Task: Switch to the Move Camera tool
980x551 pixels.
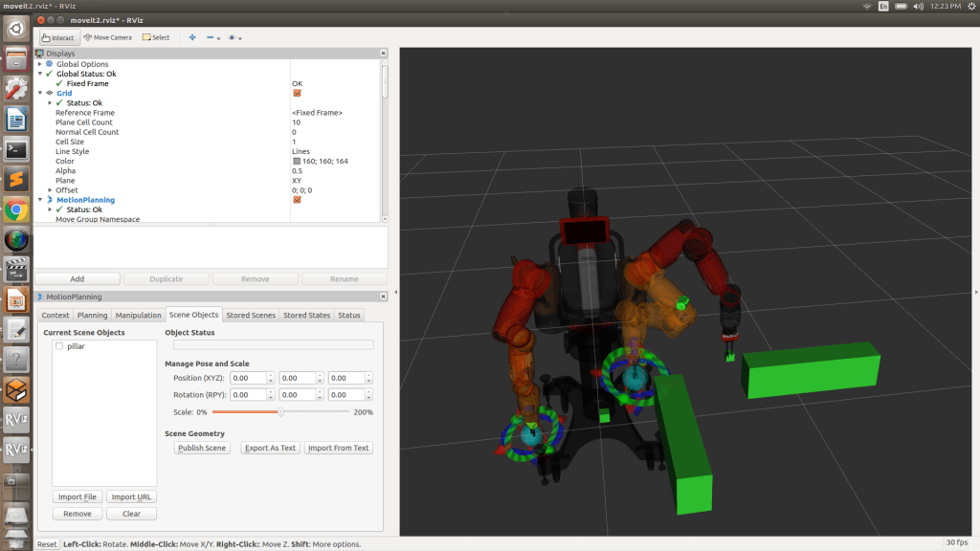Action: tap(108, 37)
